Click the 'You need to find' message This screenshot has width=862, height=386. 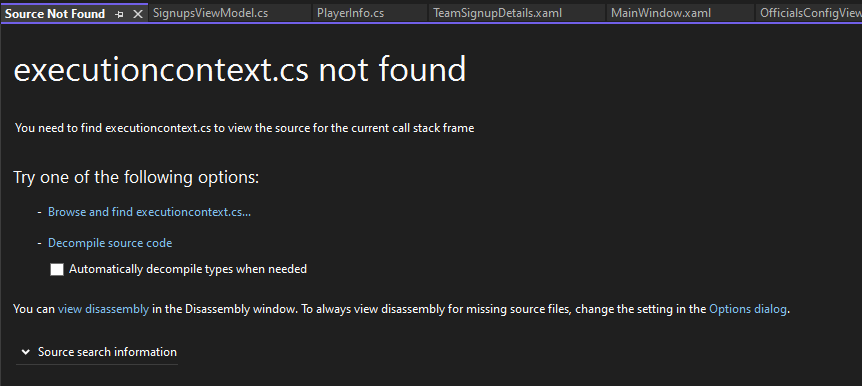click(x=245, y=128)
